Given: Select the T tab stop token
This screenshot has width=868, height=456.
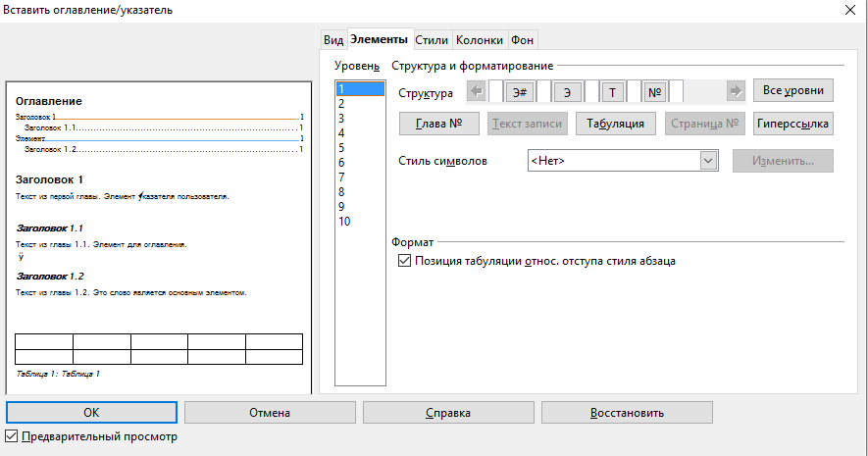Looking at the screenshot, I should 613,92.
